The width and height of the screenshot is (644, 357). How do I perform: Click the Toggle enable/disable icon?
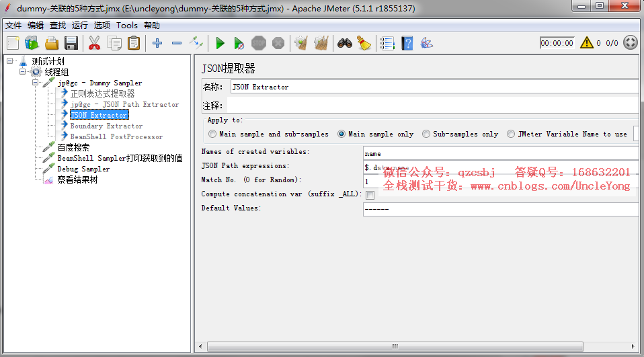pos(196,43)
